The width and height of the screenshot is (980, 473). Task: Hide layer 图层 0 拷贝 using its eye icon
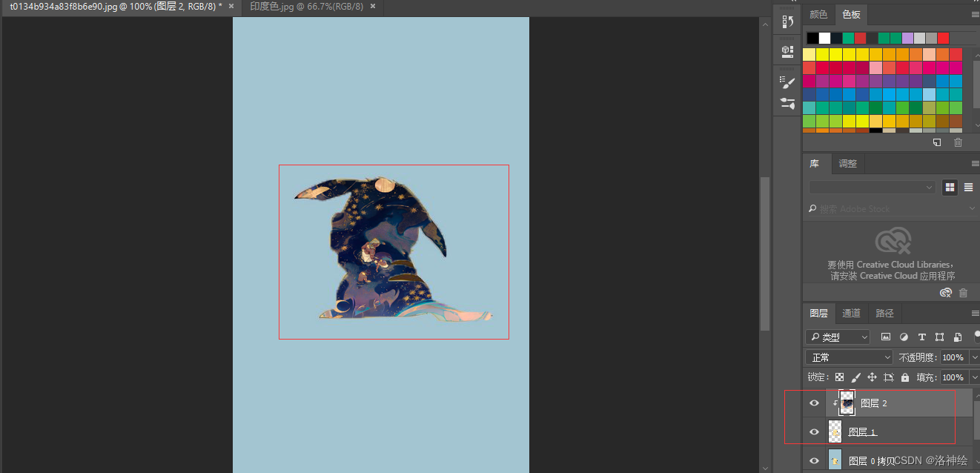click(814, 460)
